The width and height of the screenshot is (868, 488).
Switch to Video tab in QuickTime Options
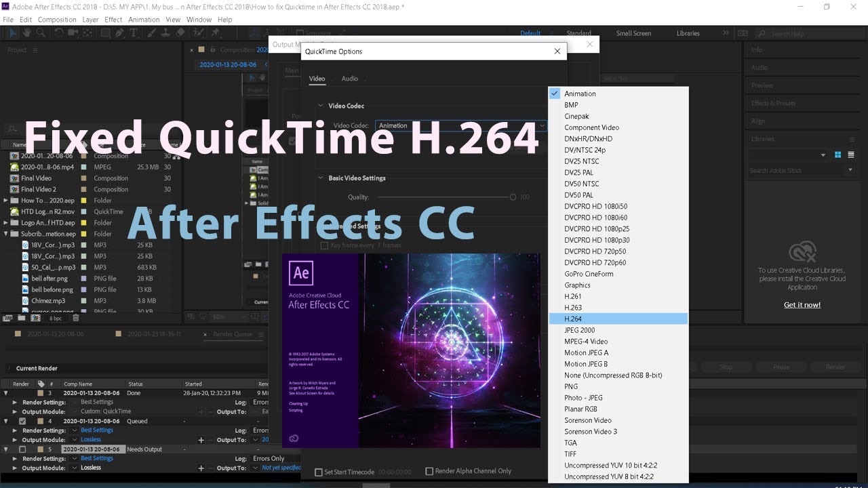click(317, 79)
